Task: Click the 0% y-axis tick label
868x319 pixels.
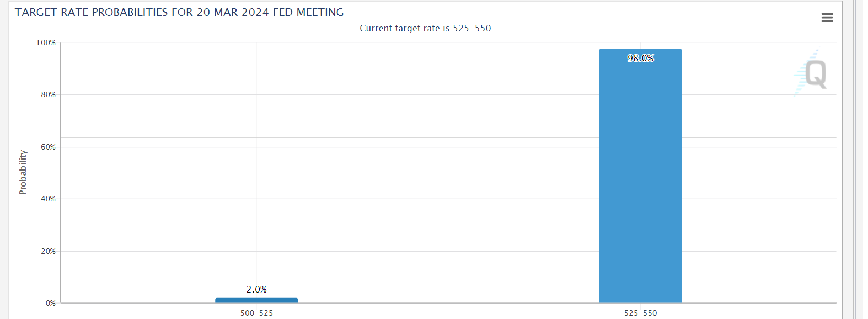Action: 50,303
